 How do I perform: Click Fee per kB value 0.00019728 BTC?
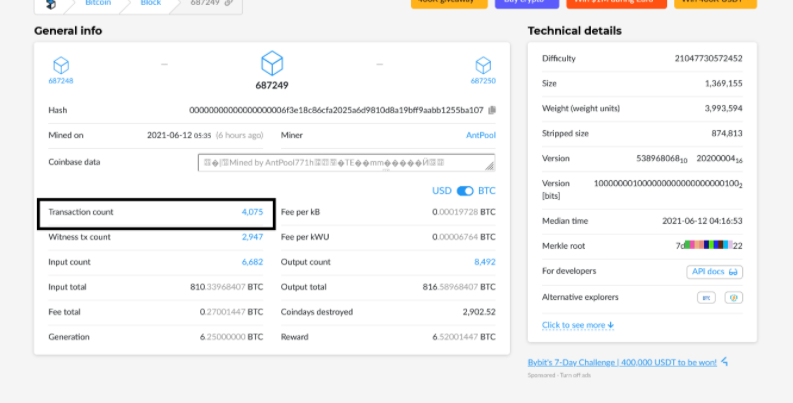pos(464,212)
